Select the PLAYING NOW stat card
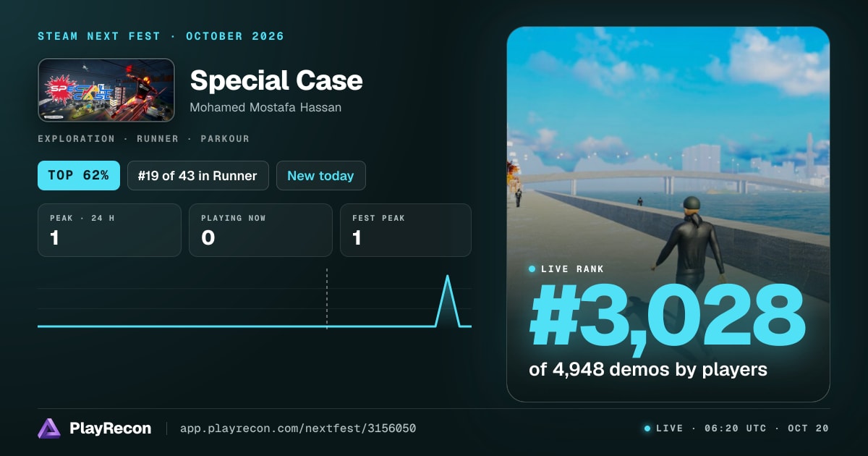This screenshot has height=456, width=868. coord(260,230)
